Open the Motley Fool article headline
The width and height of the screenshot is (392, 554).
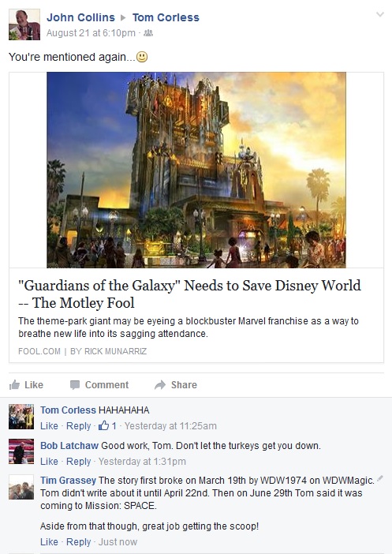click(x=189, y=294)
